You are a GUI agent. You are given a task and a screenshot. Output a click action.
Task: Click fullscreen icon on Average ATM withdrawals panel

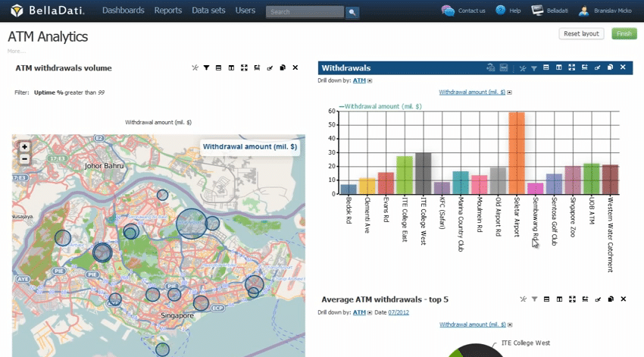pos(572,299)
